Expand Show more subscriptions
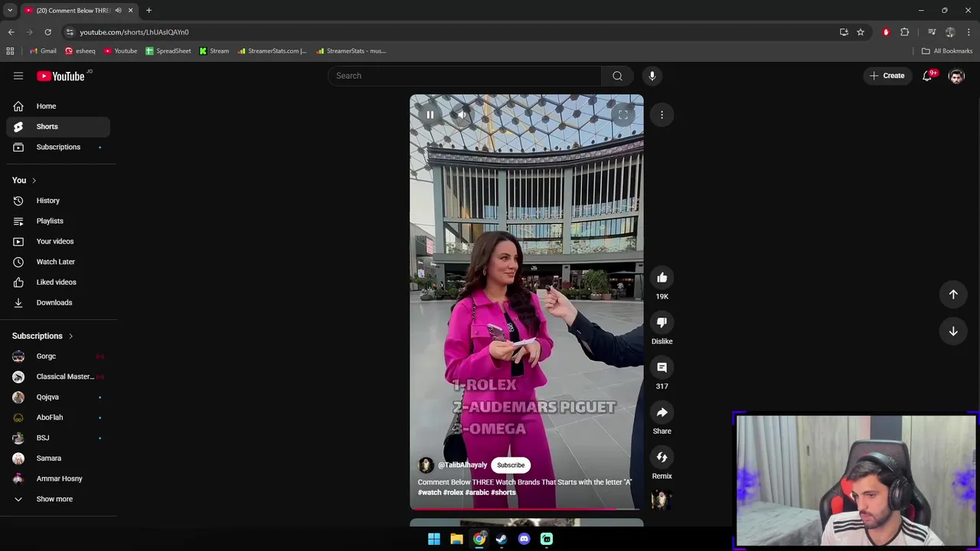The width and height of the screenshot is (980, 551). pos(58,499)
